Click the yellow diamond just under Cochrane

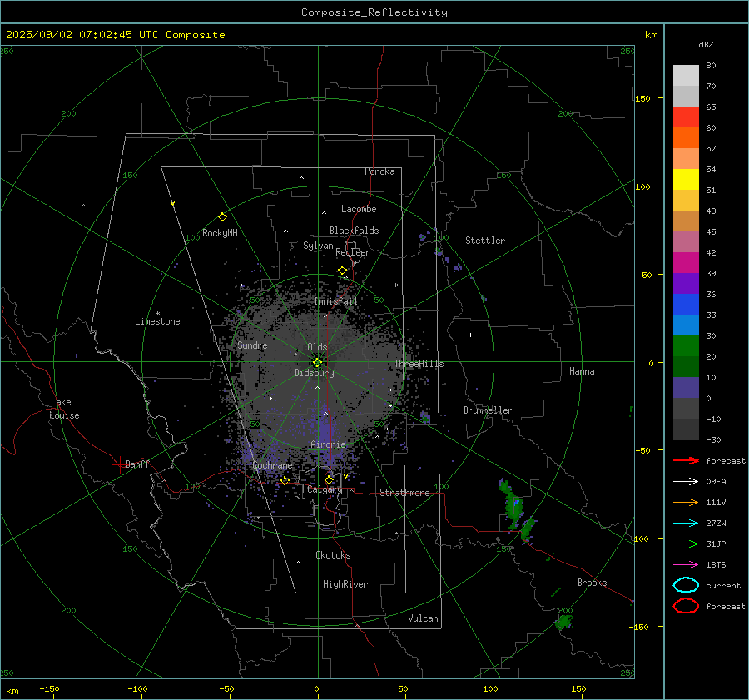[285, 480]
